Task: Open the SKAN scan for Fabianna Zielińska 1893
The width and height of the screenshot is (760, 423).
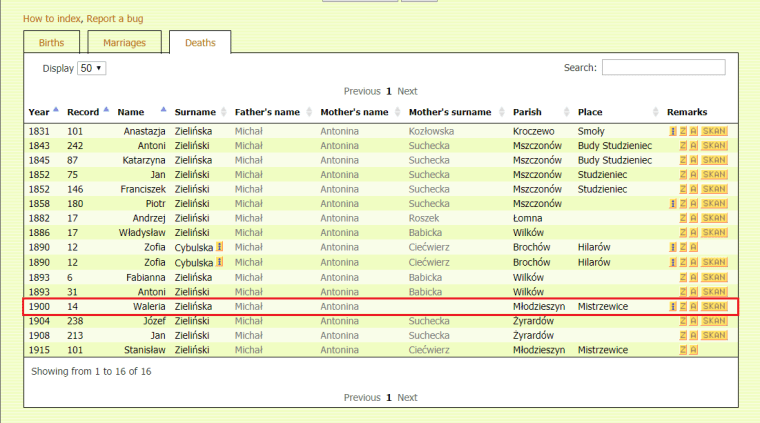Action: click(714, 277)
